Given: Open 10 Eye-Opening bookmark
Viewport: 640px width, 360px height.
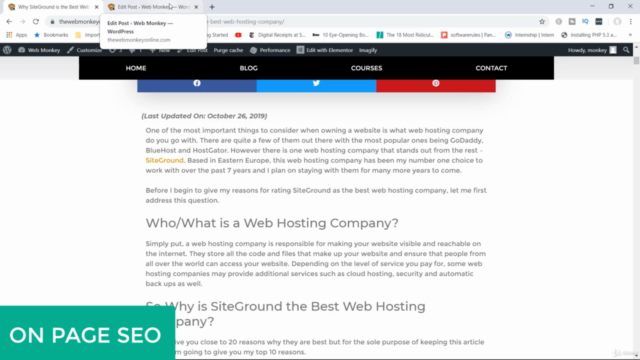Looking at the screenshot, I should coord(341,35).
